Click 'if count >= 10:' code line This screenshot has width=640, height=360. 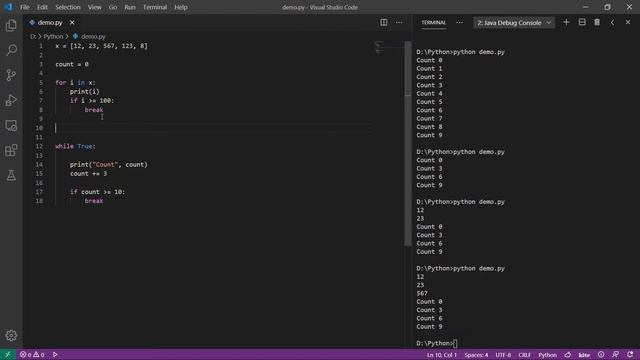(98, 192)
